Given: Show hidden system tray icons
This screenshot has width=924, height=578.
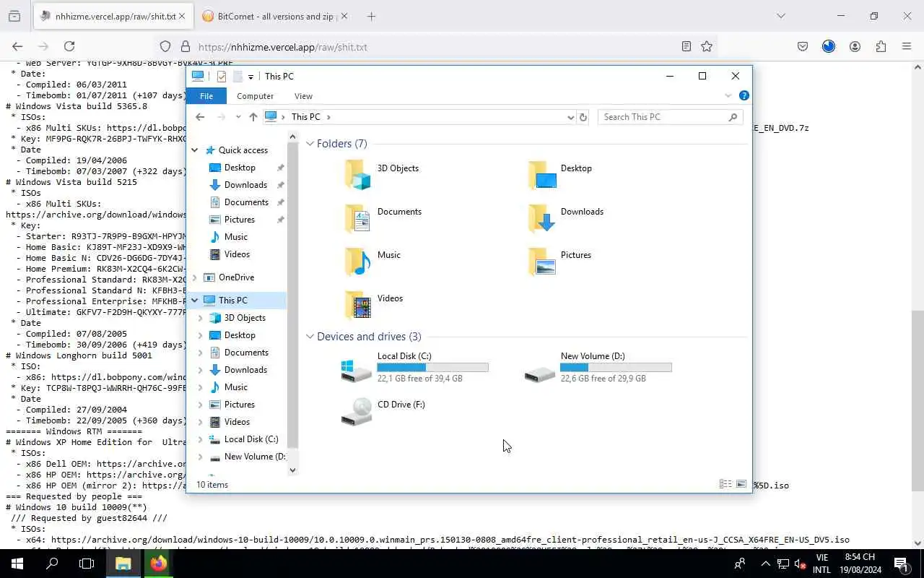Looking at the screenshot, I should click(x=765, y=564).
